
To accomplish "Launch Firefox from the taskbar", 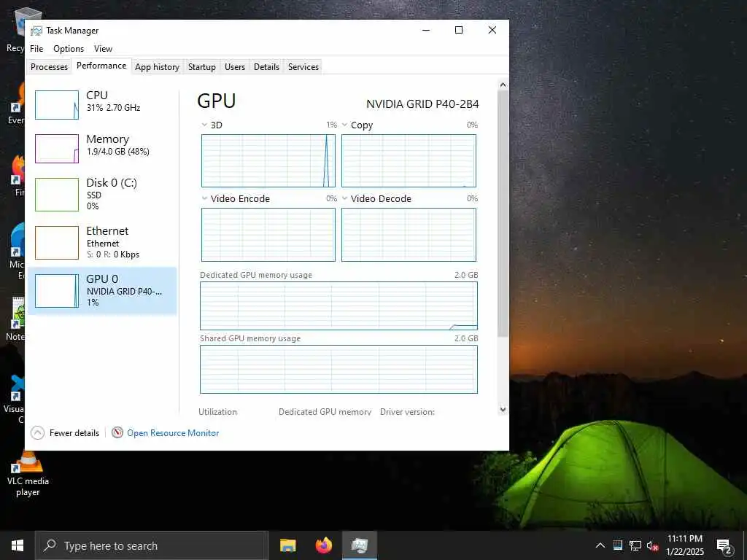I will (x=323, y=545).
